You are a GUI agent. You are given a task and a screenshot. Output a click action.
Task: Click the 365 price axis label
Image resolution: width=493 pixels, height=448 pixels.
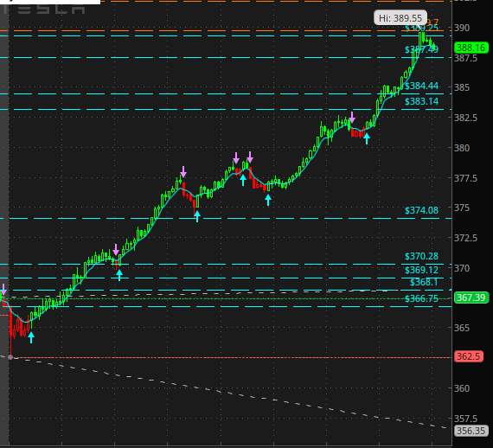coord(462,328)
